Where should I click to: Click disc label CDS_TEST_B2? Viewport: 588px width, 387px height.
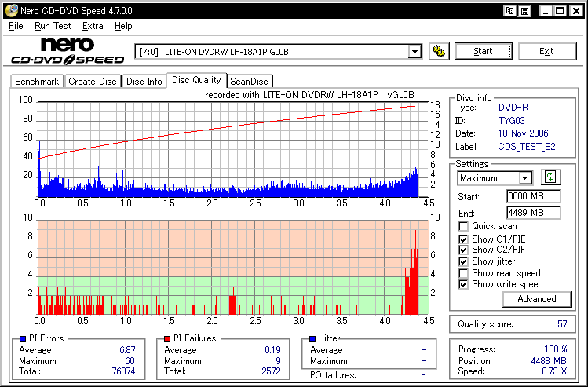pyautogui.click(x=527, y=147)
